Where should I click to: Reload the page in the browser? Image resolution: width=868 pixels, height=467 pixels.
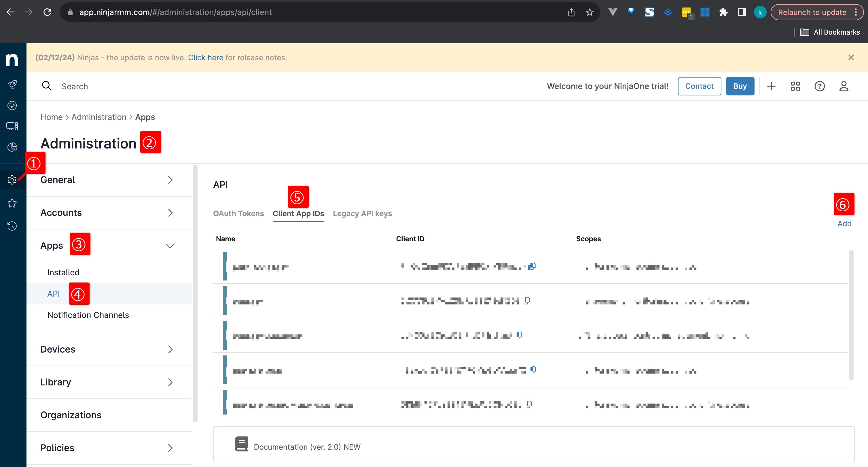point(47,12)
